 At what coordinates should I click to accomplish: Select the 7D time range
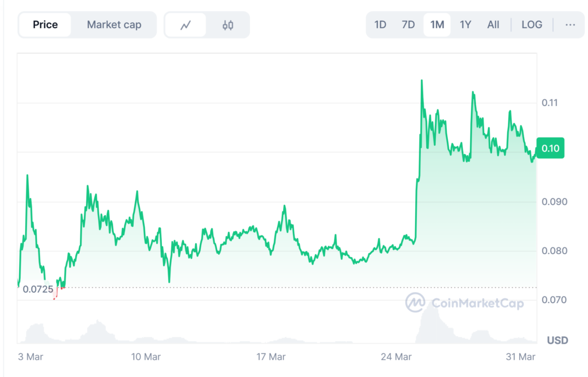408,25
